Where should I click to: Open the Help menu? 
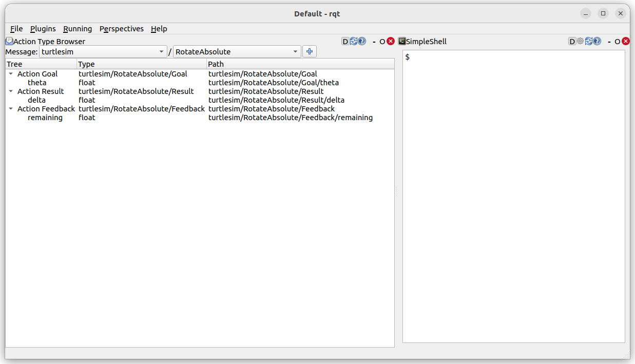pyautogui.click(x=159, y=29)
